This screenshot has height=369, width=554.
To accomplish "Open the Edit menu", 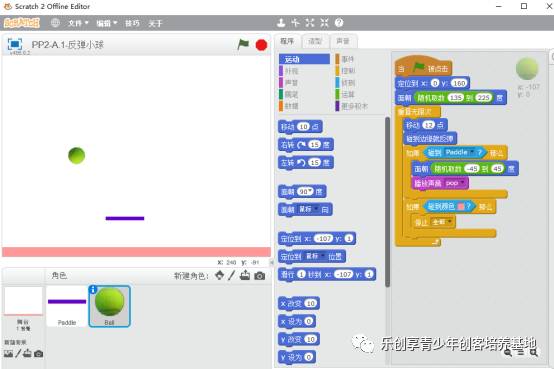I will pos(106,23).
